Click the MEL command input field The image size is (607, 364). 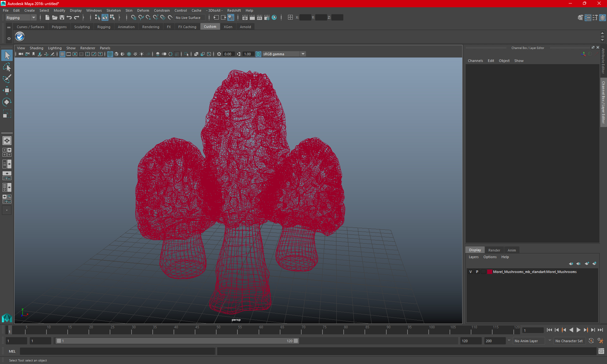[x=117, y=351]
